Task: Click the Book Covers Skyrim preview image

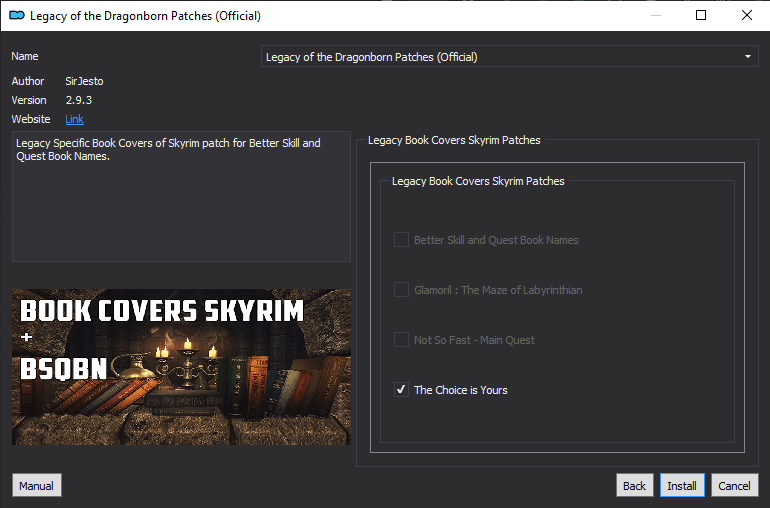Action: 181,367
